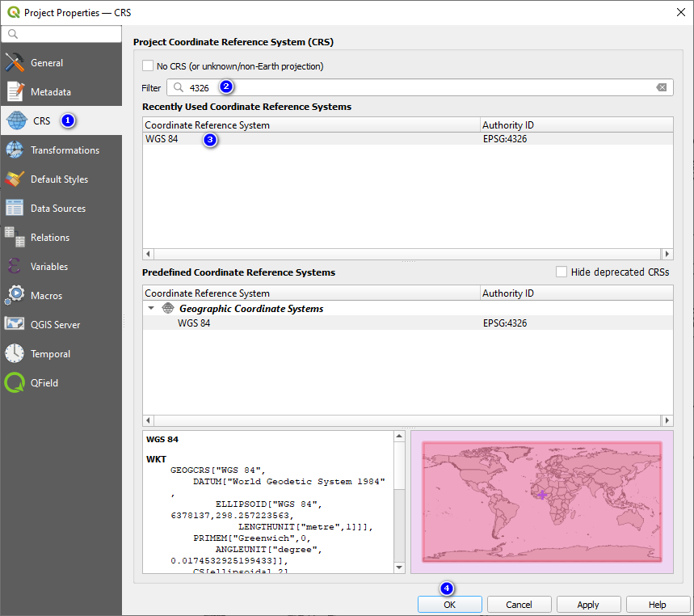Click the search icon in sidebar search box
The height and width of the screenshot is (616, 694).
coord(13,34)
